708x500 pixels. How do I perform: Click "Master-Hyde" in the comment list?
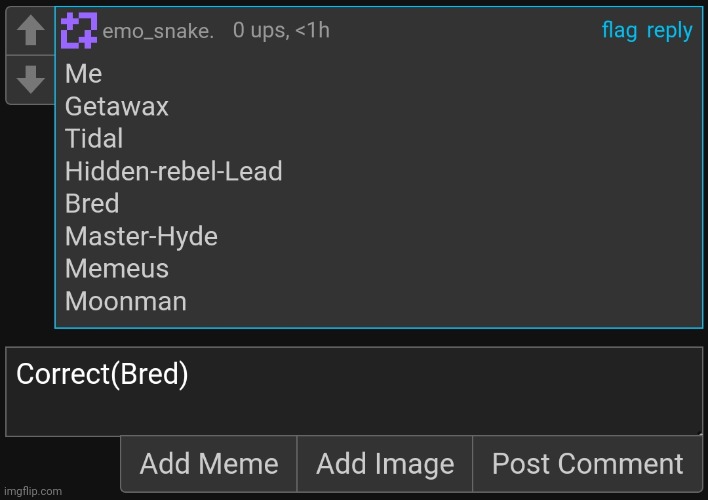(141, 237)
